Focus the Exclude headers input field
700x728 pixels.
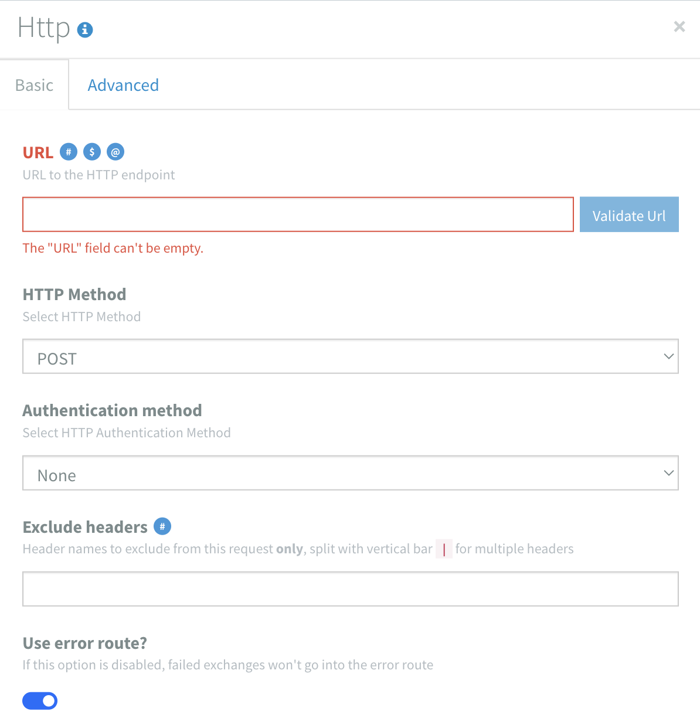(351, 589)
